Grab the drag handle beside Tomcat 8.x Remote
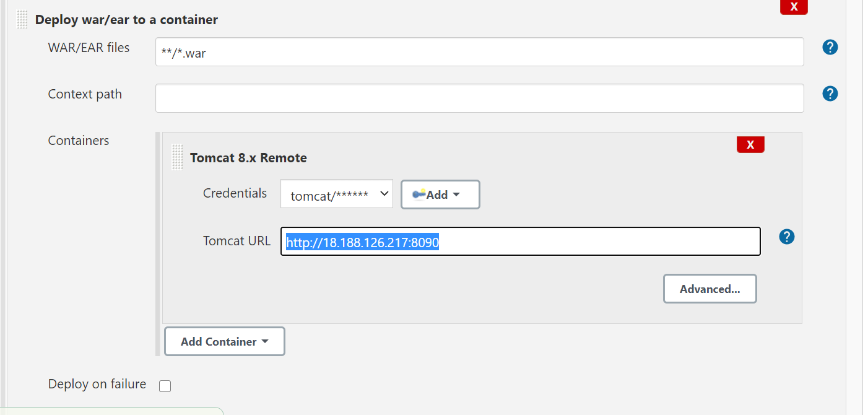The height and width of the screenshot is (415, 868). point(178,157)
